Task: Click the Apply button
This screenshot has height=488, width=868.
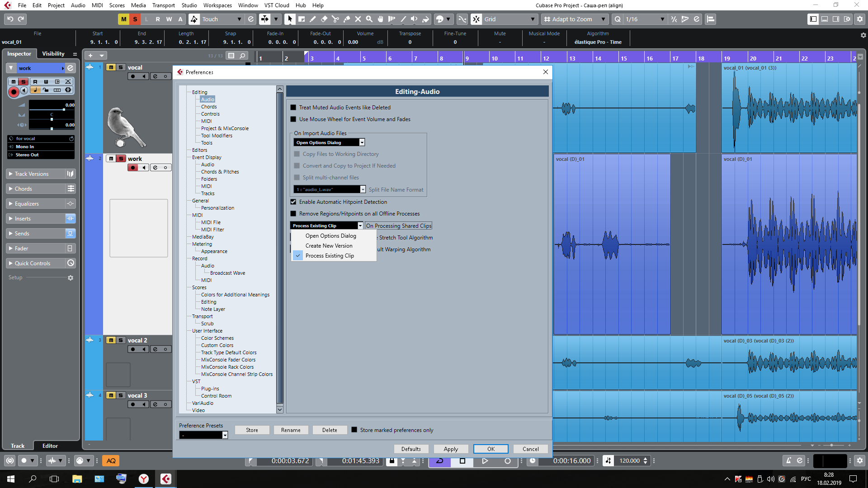Action: point(450,449)
